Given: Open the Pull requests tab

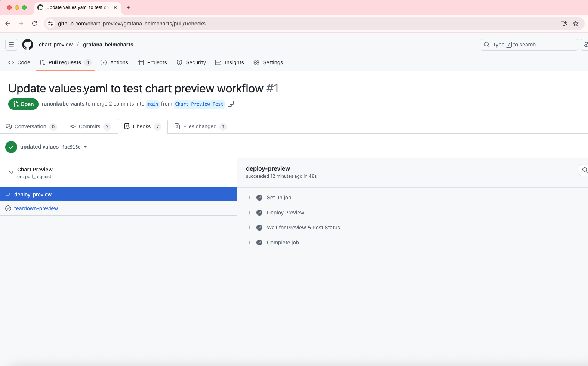Looking at the screenshot, I should tap(65, 62).
